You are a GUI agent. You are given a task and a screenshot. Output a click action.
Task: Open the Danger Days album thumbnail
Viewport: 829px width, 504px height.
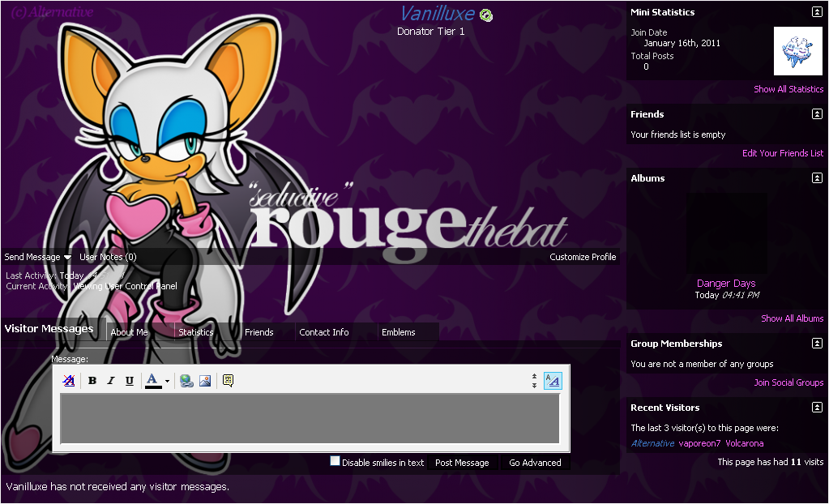click(x=727, y=233)
